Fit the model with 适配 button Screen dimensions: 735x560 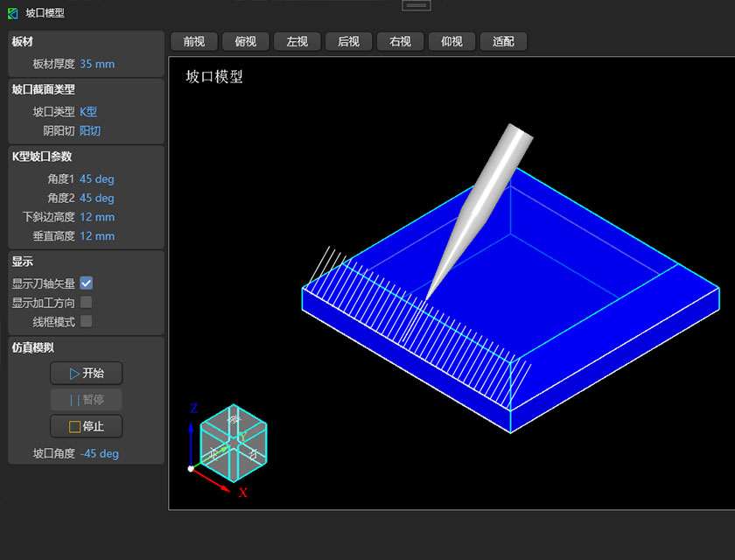(503, 42)
